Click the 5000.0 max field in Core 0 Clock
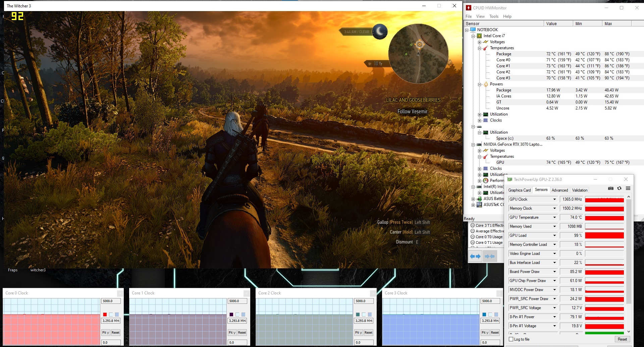The width and height of the screenshot is (644, 347). 111,301
